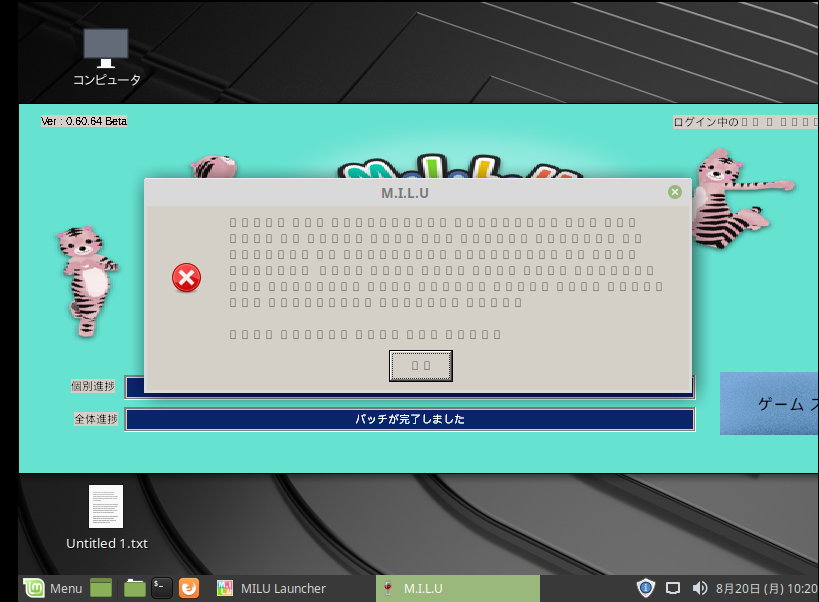This screenshot has height=602, width=819.
Task: Open the network tray icon
Action: point(673,588)
